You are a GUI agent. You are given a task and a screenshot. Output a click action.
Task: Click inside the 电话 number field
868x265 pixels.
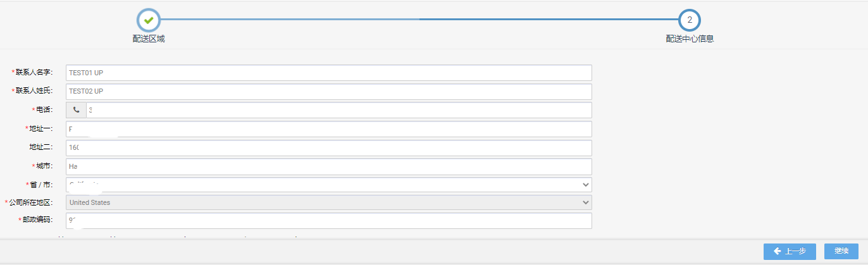click(339, 110)
